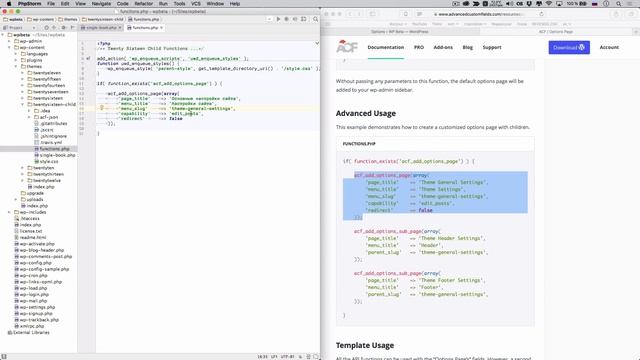Click the Download button on ACF site
Viewport: 640px width, 360px height.
click(569, 47)
